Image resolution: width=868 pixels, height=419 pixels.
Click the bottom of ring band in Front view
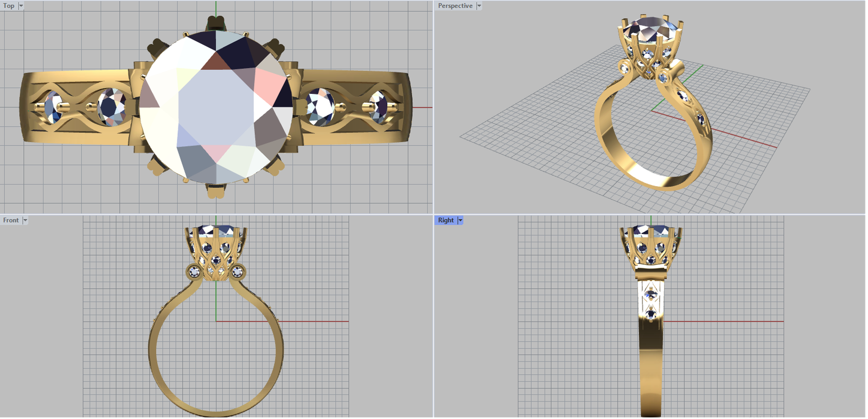coord(216,411)
